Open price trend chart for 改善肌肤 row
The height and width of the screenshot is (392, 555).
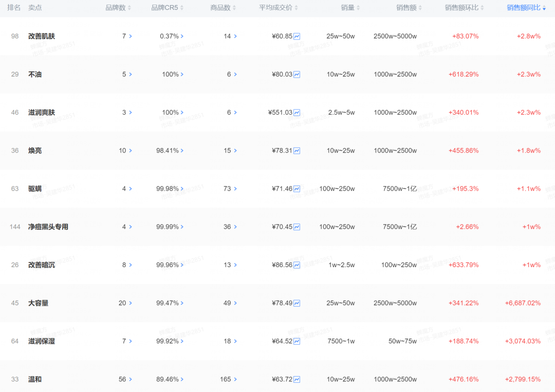(x=297, y=36)
